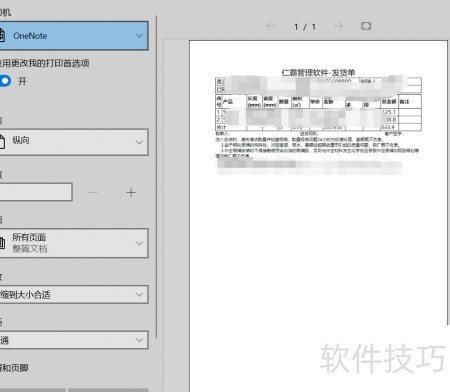Click the settings panel vertical scrollbar
This screenshot has height=392, width=450.
[x=156, y=177]
